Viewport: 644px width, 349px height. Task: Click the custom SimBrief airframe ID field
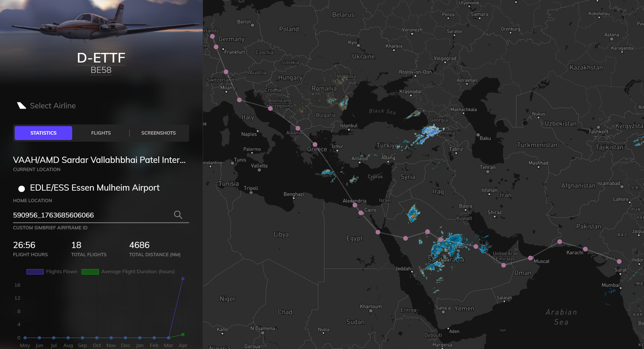[91, 215]
